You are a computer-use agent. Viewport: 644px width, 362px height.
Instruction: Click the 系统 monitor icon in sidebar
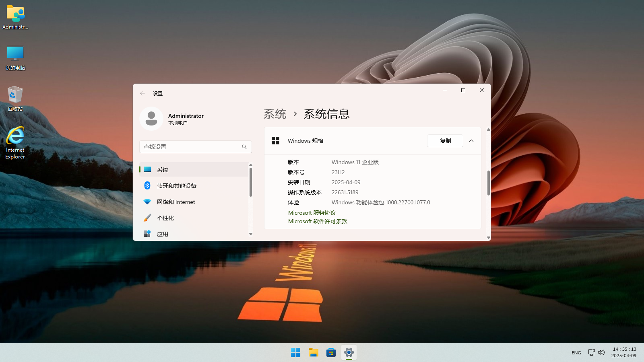point(147,169)
